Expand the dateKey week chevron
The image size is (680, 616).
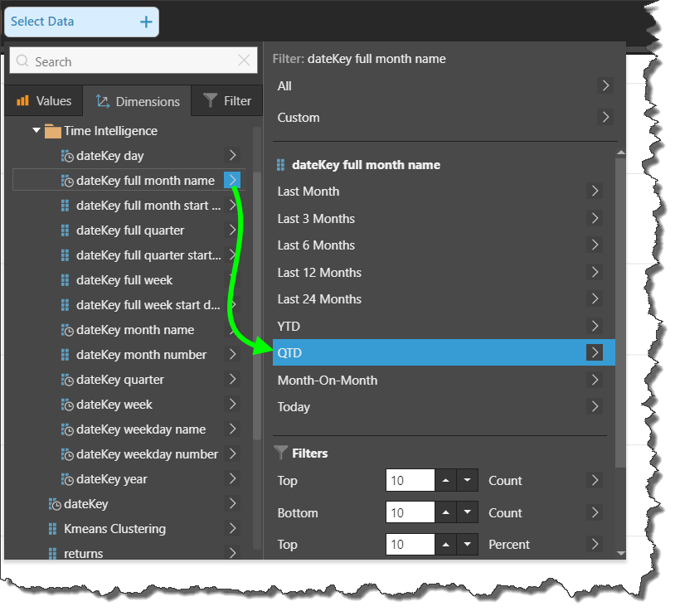point(232,404)
